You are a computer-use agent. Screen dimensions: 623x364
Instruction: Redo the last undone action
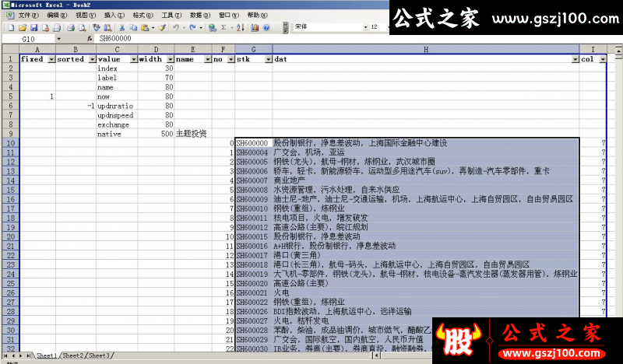pyautogui.click(x=192, y=27)
